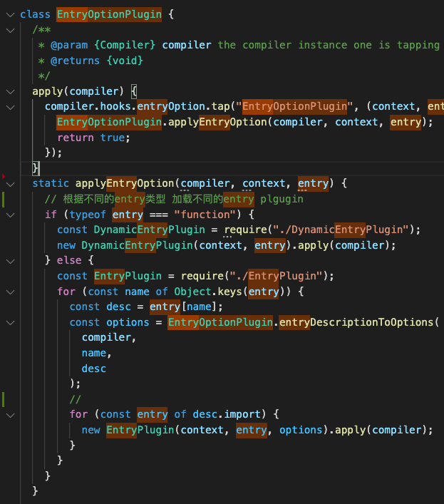Collapse the else block fold chevron

[10, 262]
